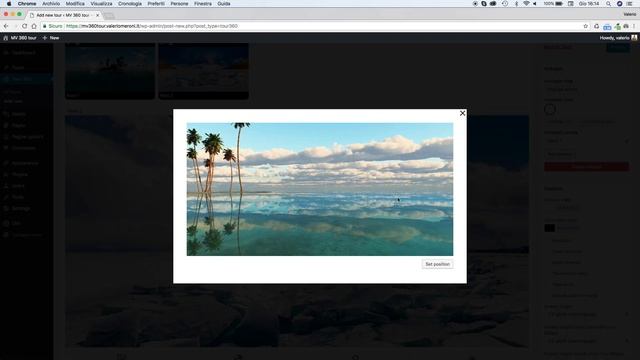Open macOS Spotlight search
The width and height of the screenshot is (640, 360).
[608, 3]
